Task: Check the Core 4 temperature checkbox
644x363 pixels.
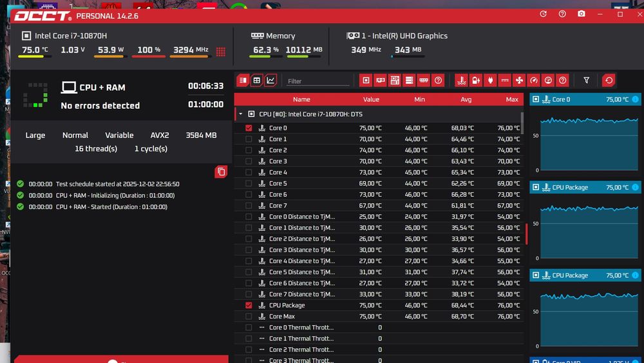Action: coord(249,172)
